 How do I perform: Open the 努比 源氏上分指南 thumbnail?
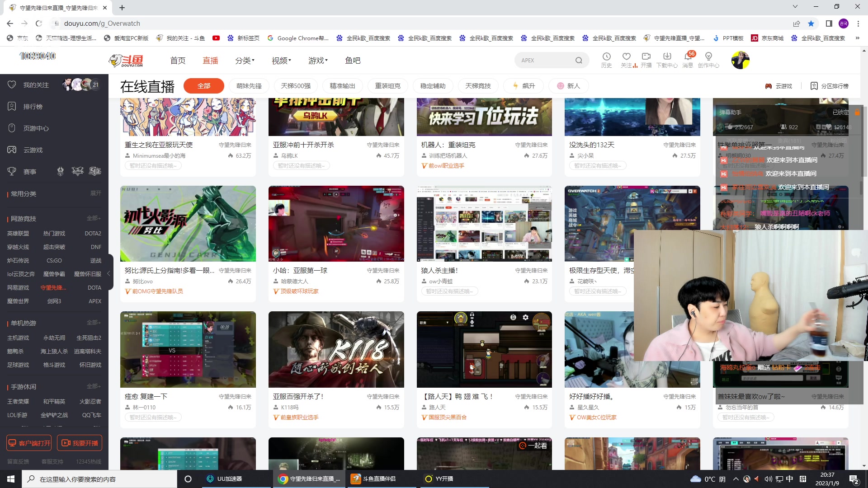[188, 224]
